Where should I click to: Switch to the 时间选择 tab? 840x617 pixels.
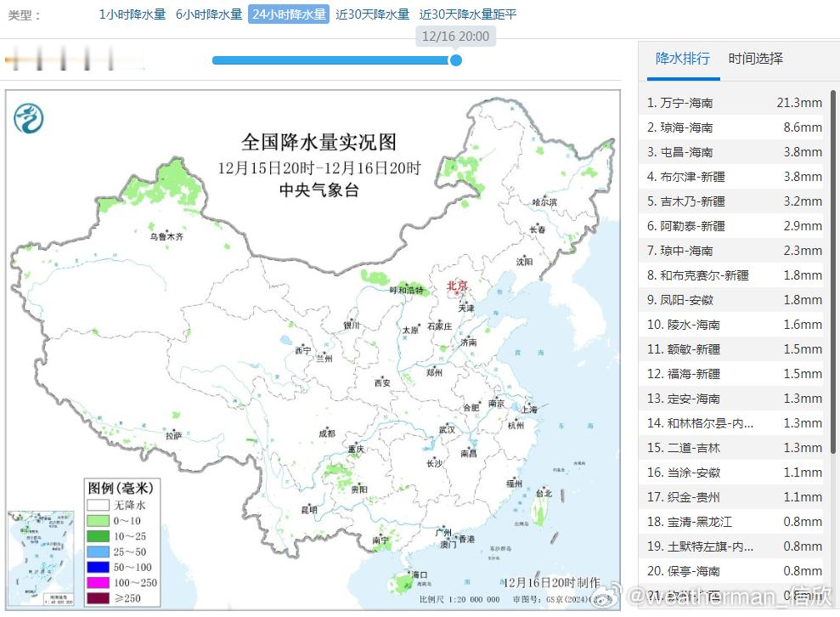[x=754, y=59]
